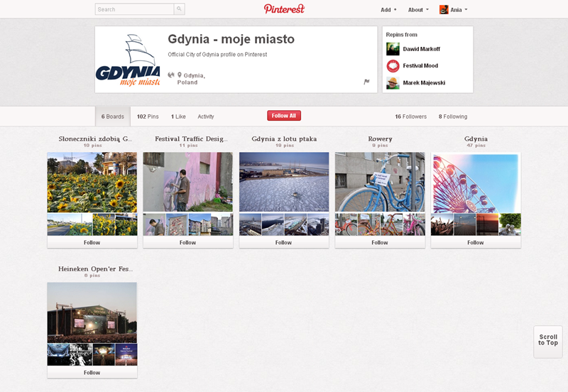Viewport: 568px width, 392px height.
Task: Click Marek Majewski's profile picture
Action: click(393, 83)
